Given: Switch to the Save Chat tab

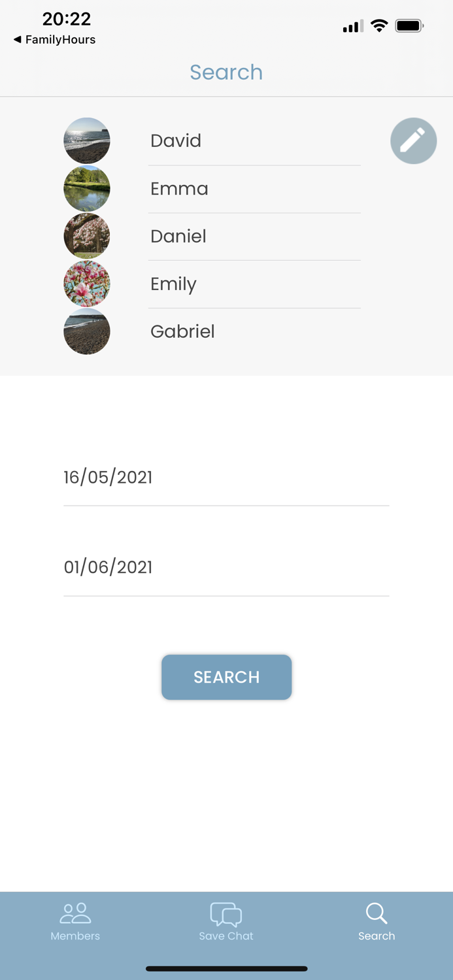Looking at the screenshot, I should [226, 921].
